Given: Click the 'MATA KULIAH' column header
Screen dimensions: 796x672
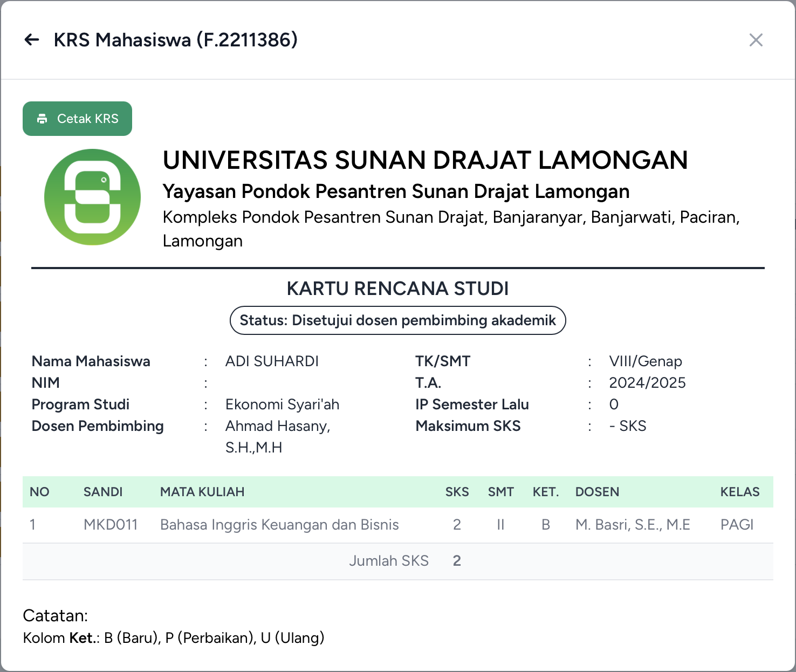Looking at the screenshot, I should tap(202, 492).
